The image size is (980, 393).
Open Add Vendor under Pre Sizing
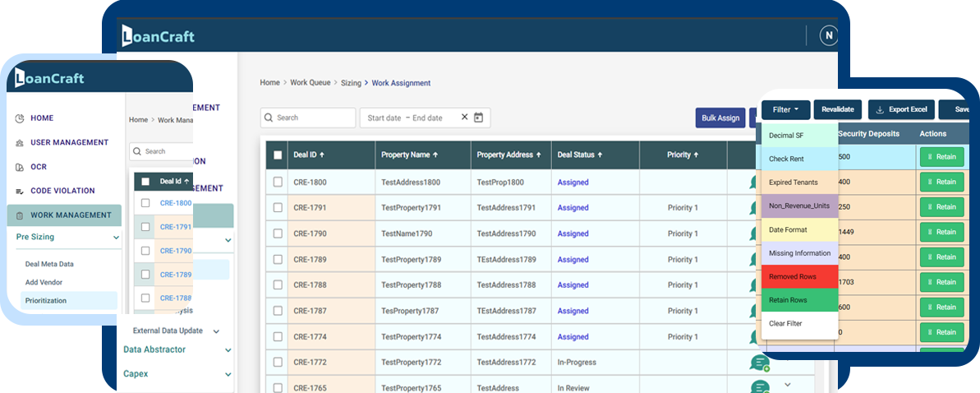tap(44, 282)
